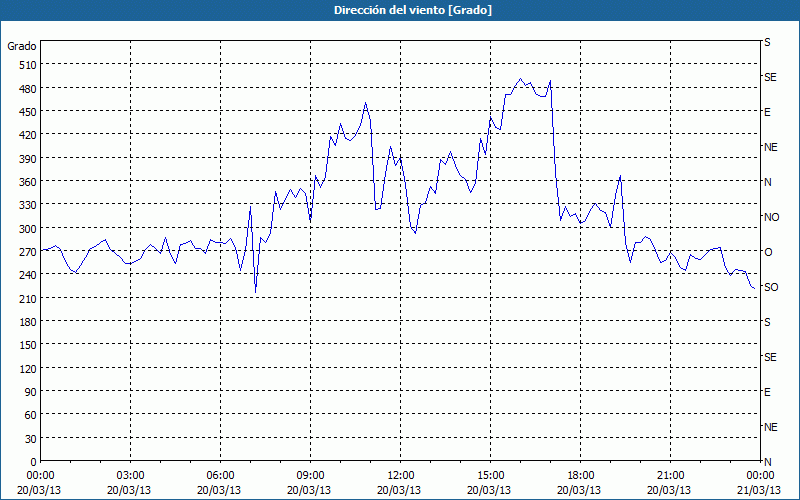Select the 06:00 time axis label
Image resolution: width=800 pixels, height=500 pixels.
tap(220, 476)
